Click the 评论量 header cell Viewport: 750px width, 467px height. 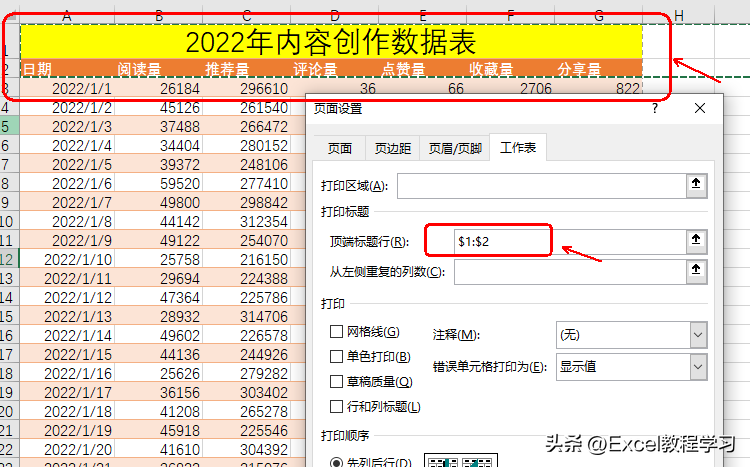335,69
